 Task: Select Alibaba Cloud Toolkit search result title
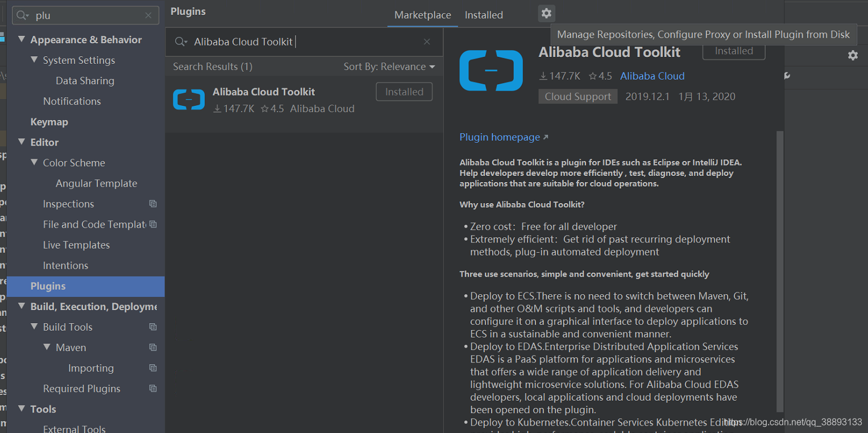[264, 92]
